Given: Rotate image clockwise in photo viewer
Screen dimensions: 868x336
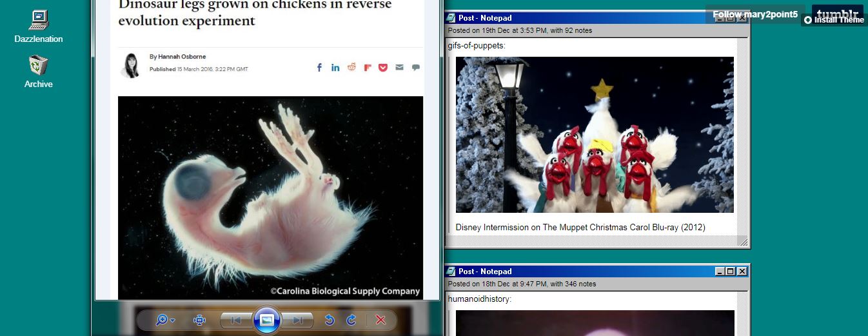Looking at the screenshot, I should (x=351, y=320).
